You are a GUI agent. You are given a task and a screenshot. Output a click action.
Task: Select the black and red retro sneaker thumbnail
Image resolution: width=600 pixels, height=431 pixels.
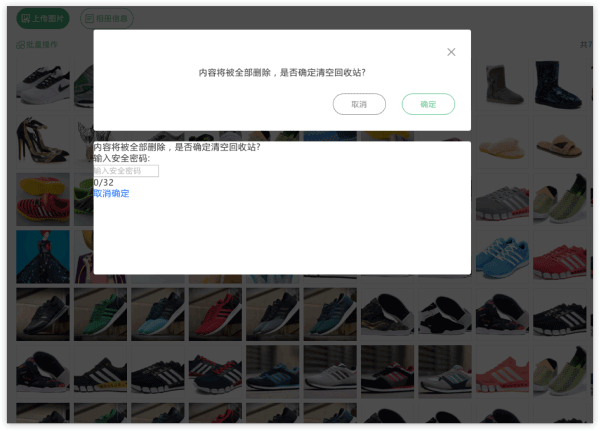click(387, 371)
